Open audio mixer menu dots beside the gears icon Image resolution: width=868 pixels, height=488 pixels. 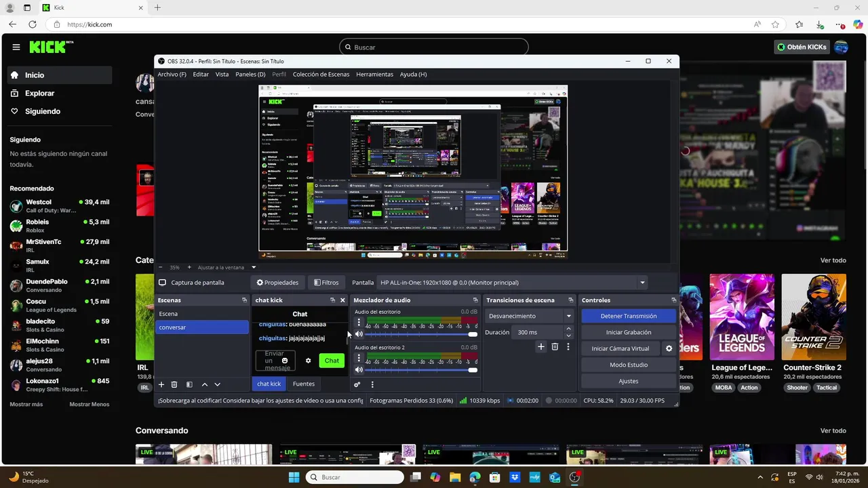tap(372, 384)
